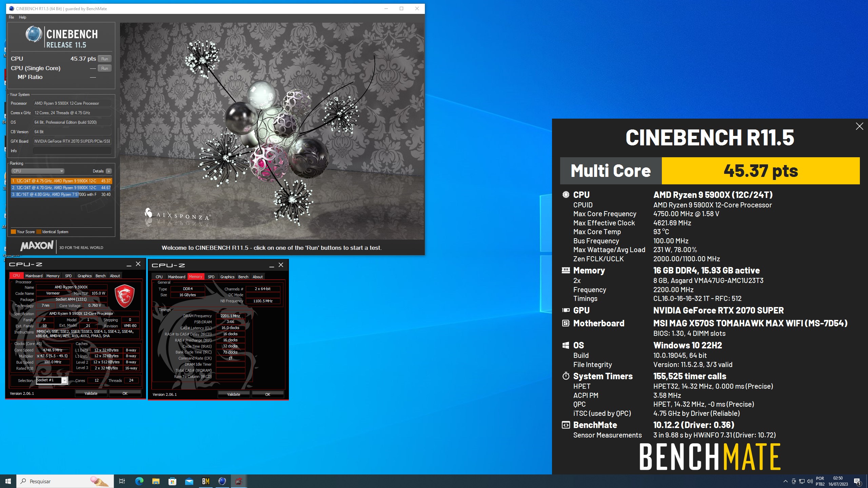Open SPD tab in left CPU-Z window
The image size is (868, 488).
tap(68, 276)
